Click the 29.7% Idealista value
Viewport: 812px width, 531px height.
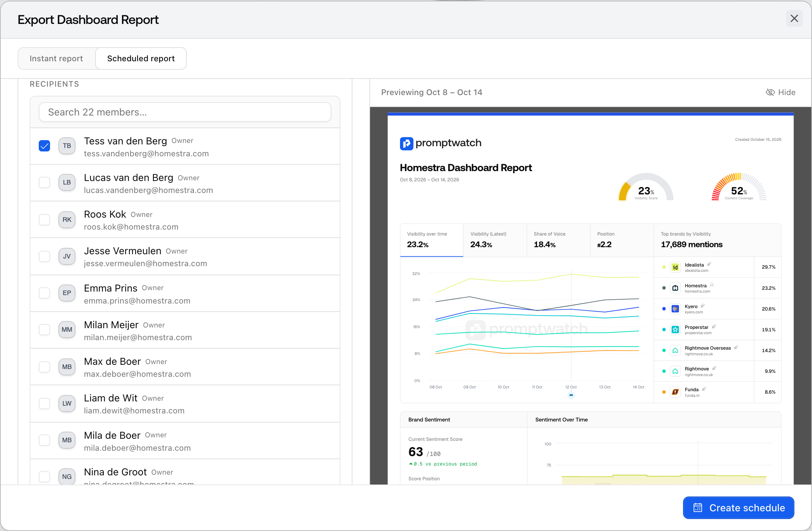coord(769,267)
